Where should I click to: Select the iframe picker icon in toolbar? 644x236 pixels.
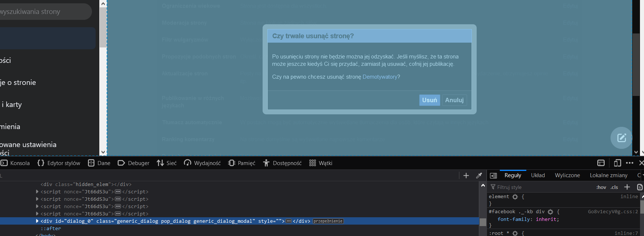click(x=601, y=163)
